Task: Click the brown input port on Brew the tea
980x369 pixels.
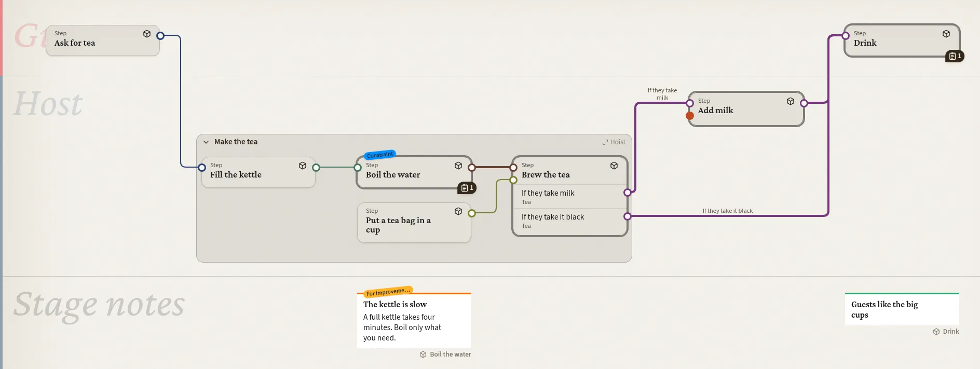Action: tap(513, 167)
